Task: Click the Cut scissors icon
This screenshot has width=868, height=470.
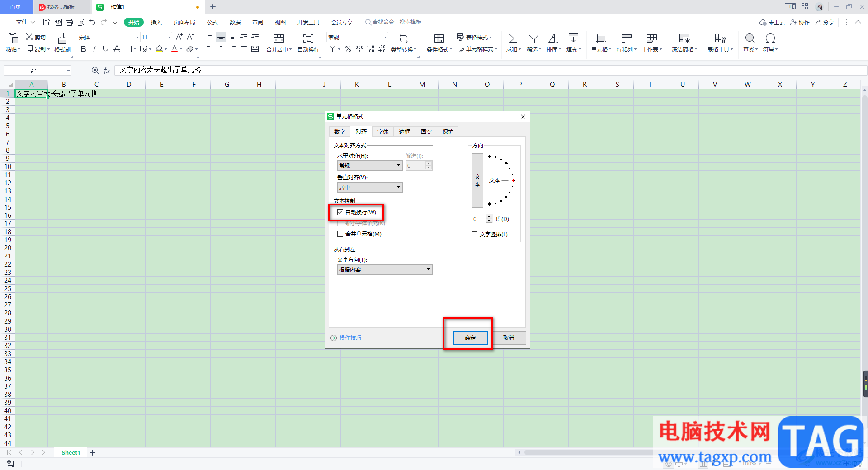Action: (x=29, y=37)
